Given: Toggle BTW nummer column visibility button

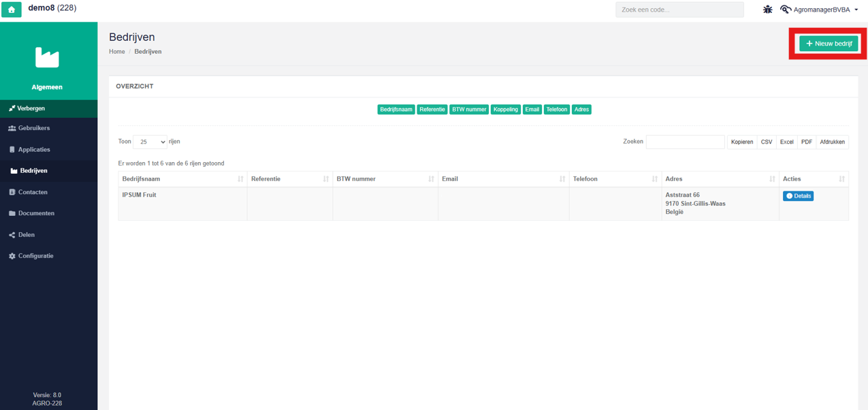Looking at the screenshot, I should pos(469,110).
